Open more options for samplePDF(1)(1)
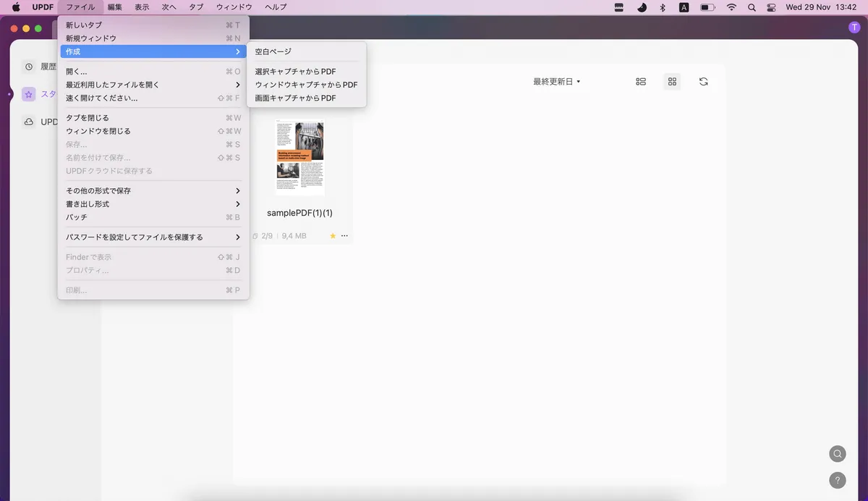Screen dimensions: 868x501 (x=344, y=236)
